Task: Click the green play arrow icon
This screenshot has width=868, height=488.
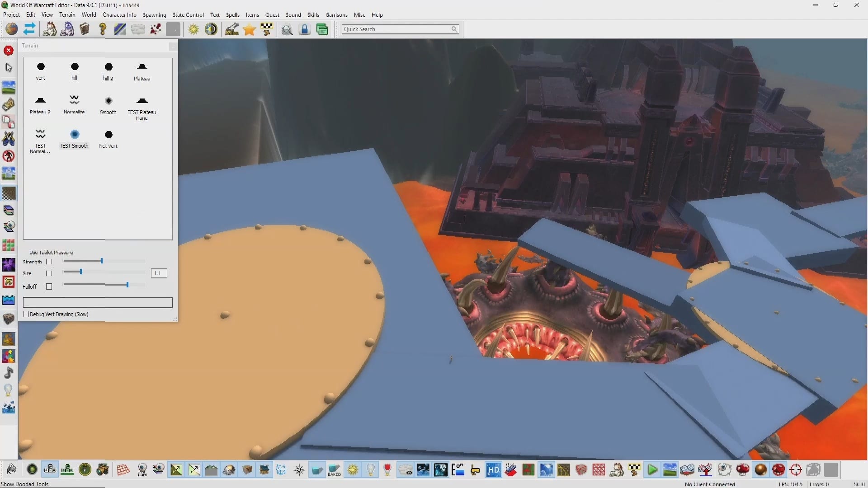Action: tap(652, 470)
